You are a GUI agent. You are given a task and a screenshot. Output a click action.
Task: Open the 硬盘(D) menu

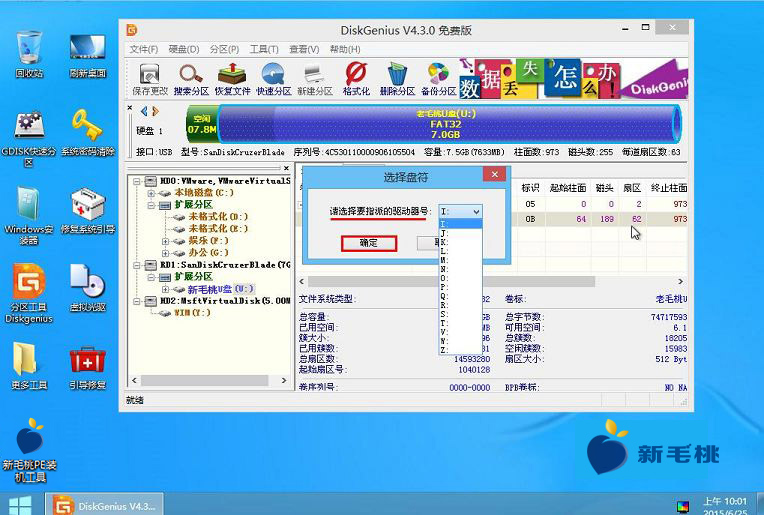point(184,49)
